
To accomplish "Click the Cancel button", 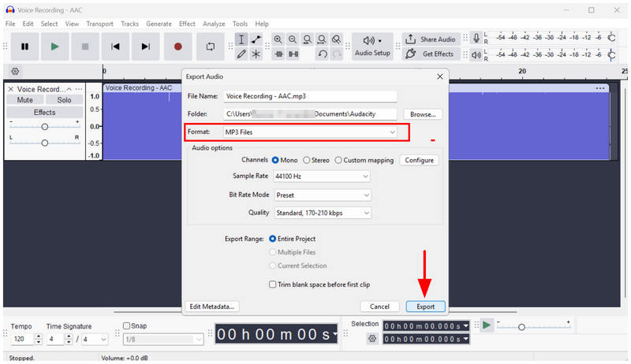I will [x=379, y=306].
